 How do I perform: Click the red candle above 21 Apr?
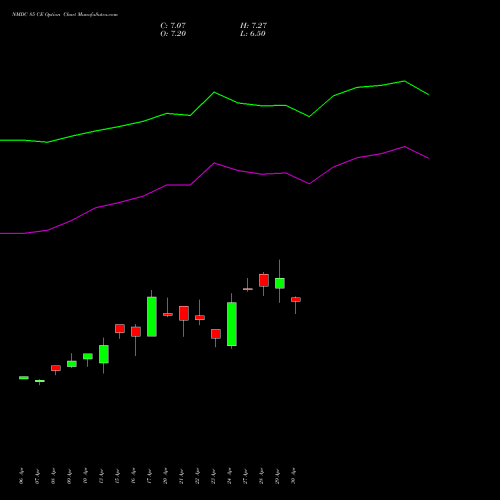(x=184, y=313)
